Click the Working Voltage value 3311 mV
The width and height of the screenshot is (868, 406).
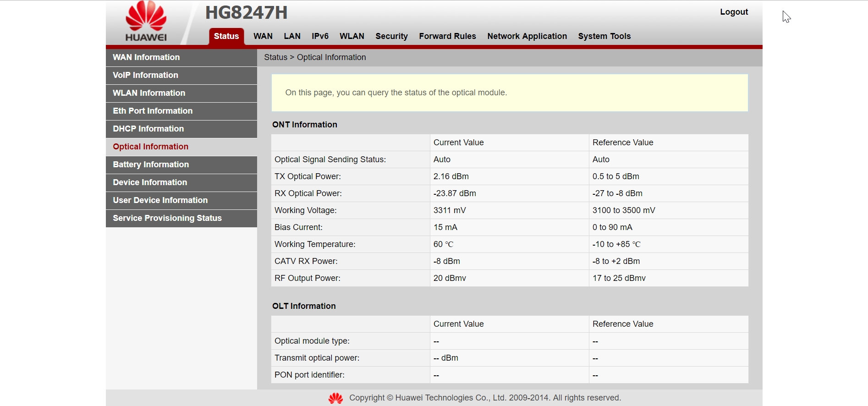tap(450, 210)
